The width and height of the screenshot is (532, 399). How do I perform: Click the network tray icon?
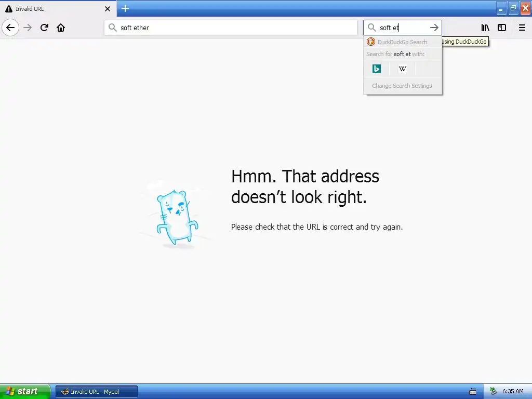pyautogui.click(x=494, y=392)
